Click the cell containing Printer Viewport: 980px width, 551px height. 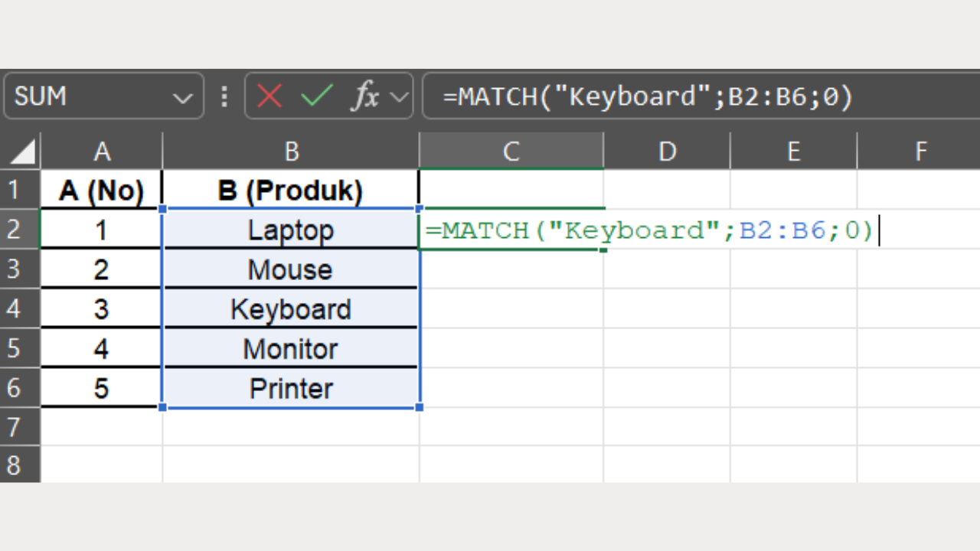pyautogui.click(x=291, y=388)
